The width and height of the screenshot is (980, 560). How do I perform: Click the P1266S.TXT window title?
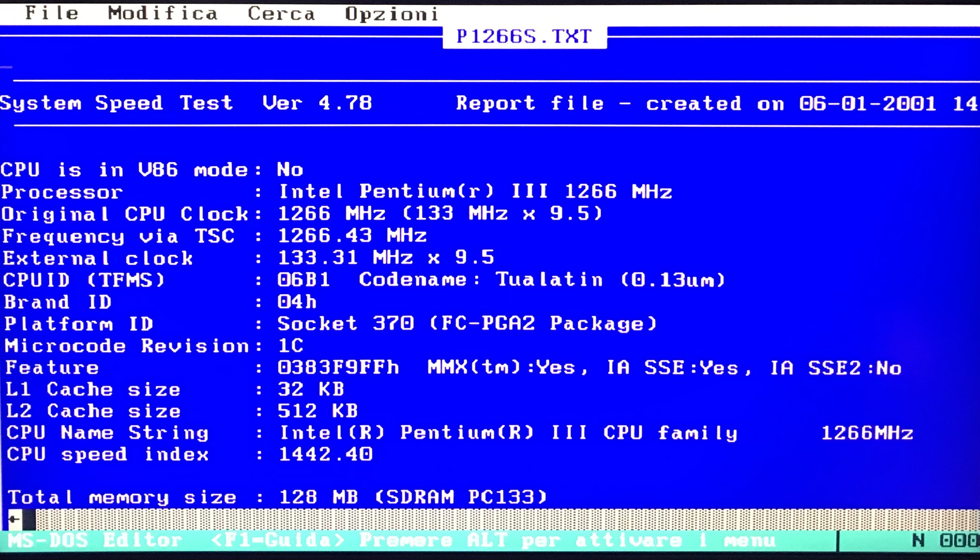pos(524,37)
